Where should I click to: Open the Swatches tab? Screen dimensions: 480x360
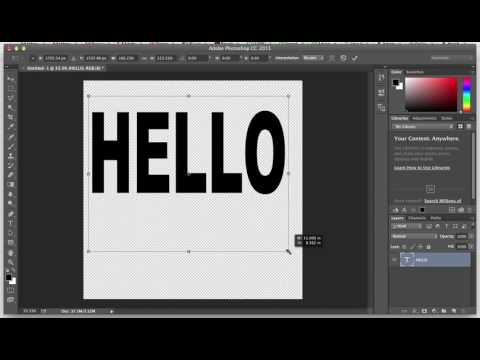415,72
